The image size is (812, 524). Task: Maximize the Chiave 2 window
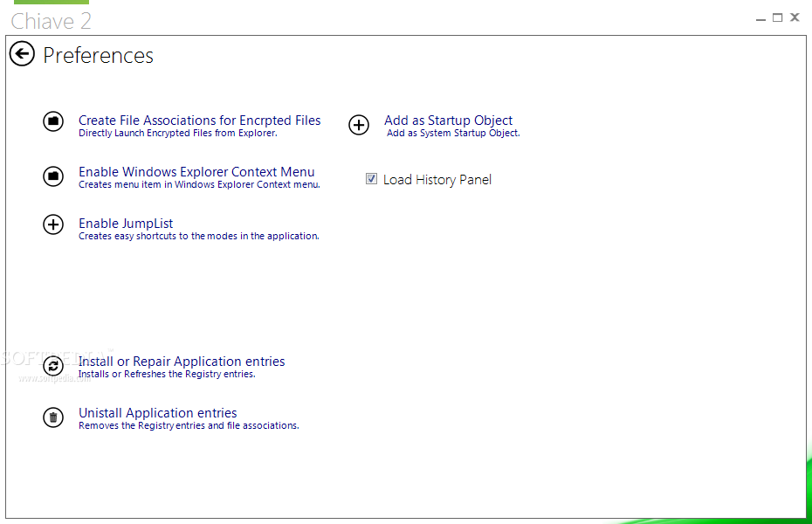tap(777, 17)
